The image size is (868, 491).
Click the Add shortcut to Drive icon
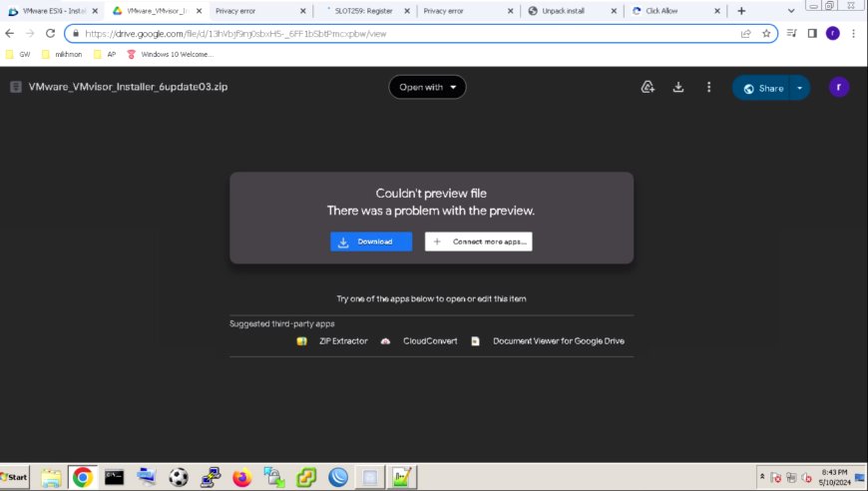(x=648, y=87)
